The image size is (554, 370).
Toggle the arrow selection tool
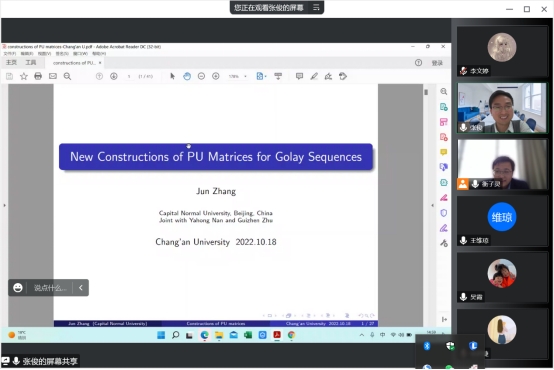[x=172, y=76]
